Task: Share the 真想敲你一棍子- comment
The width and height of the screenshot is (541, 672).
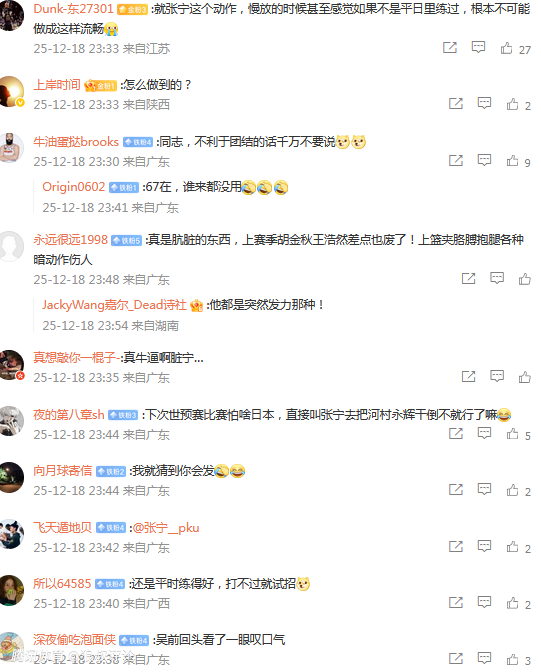Action: pyautogui.click(x=468, y=377)
